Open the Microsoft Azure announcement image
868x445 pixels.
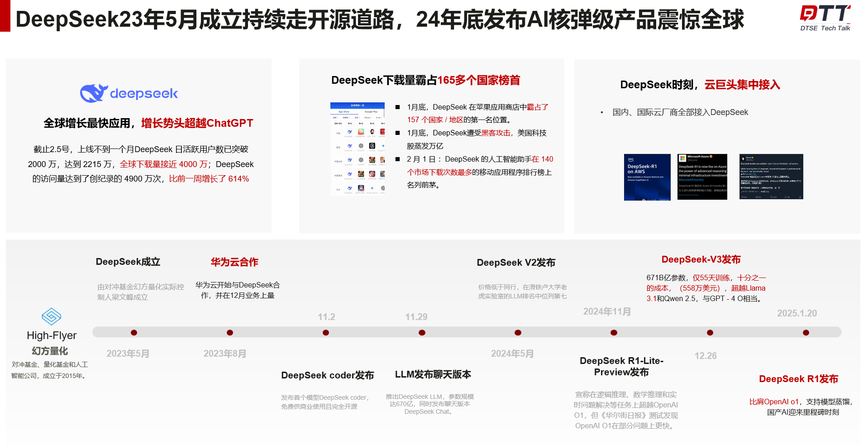tap(702, 177)
